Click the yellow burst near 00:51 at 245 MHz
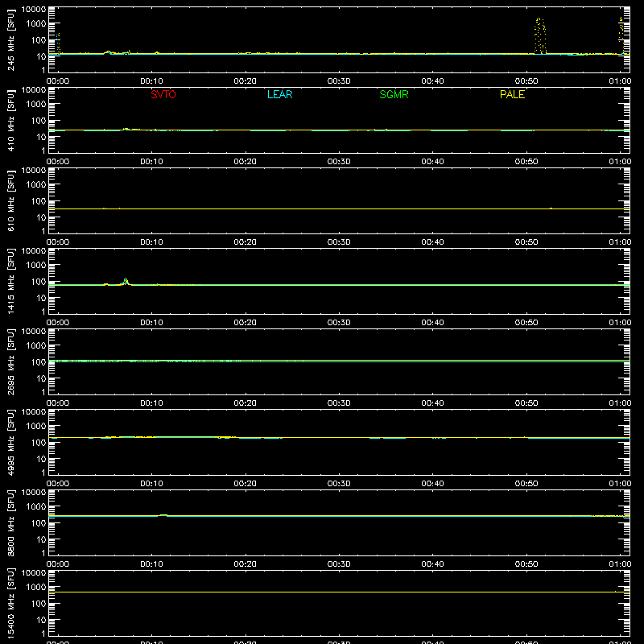Screen dimensions: 644x644 [x=540, y=36]
